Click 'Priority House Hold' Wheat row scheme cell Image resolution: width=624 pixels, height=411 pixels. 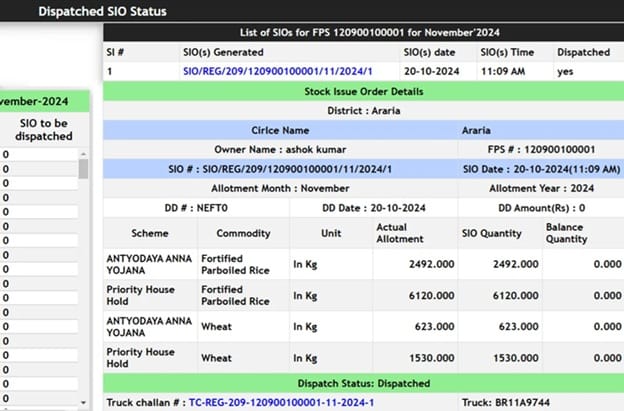150,358
